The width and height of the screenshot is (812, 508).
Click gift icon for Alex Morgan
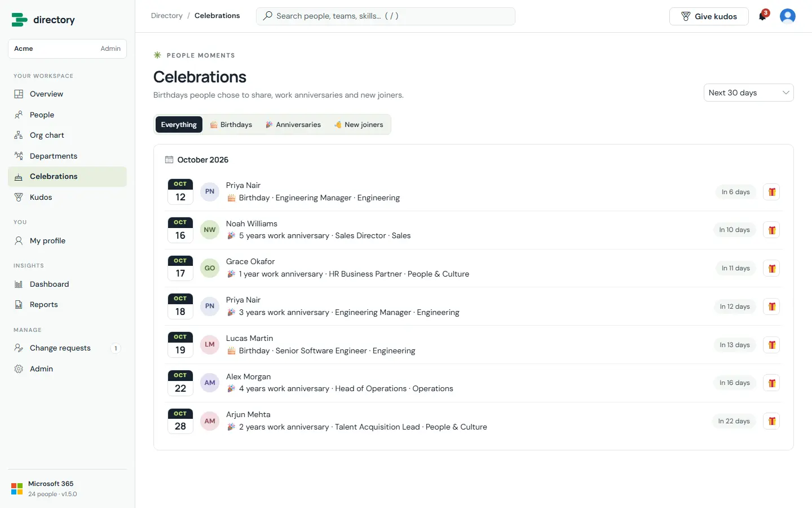(x=771, y=383)
